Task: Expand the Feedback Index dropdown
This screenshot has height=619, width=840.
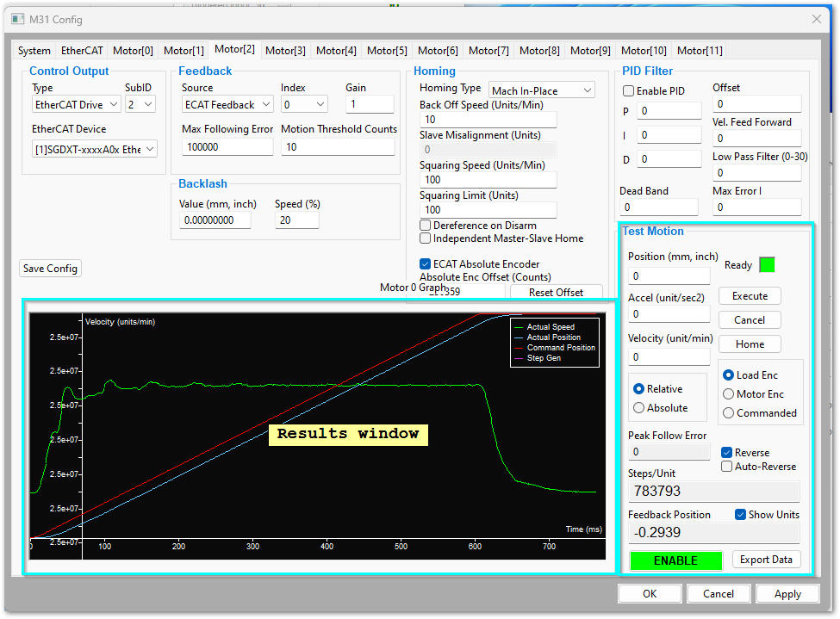Action: 304,104
